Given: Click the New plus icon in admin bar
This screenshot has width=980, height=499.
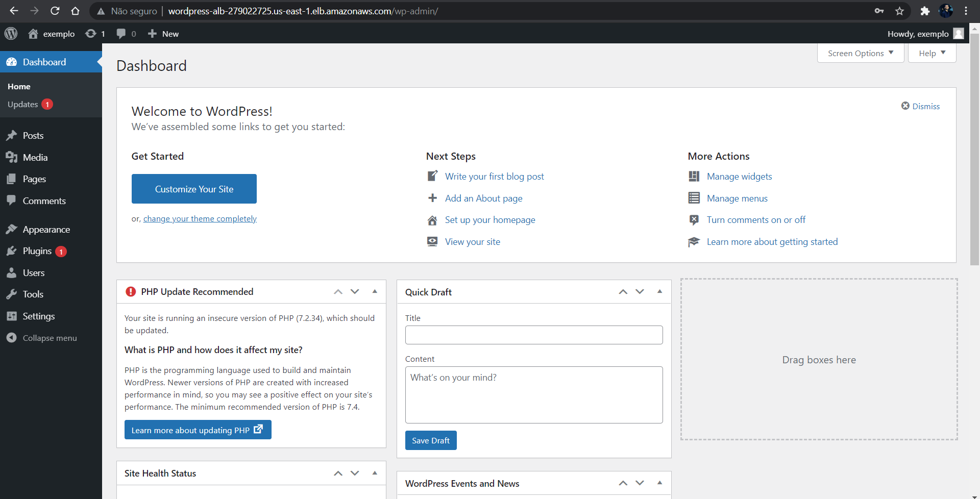Looking at the screenshot, I should tap(152, 34).
